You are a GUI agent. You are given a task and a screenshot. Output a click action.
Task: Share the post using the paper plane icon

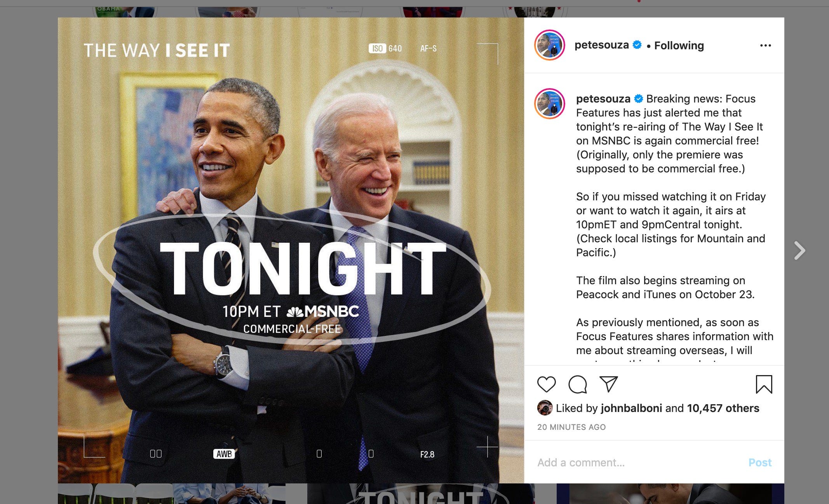tap(608, 384)
